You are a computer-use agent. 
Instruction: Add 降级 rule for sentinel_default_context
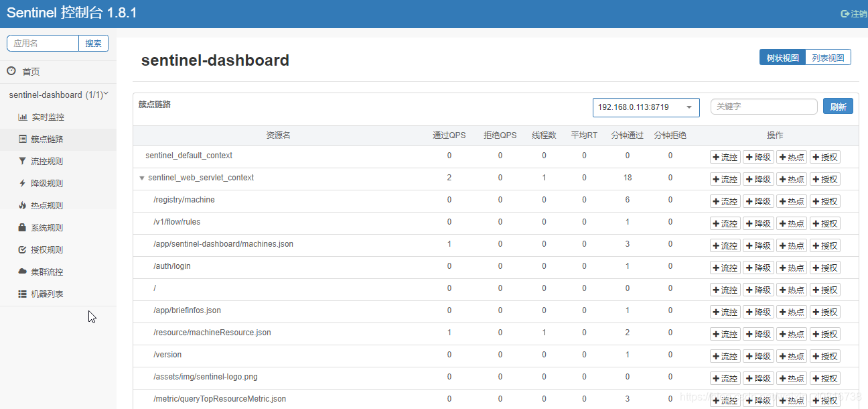click(758, 158)
